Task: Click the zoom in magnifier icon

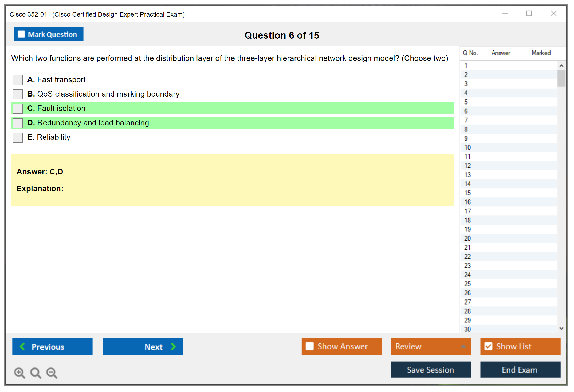Action: click(x=19, y=373)
